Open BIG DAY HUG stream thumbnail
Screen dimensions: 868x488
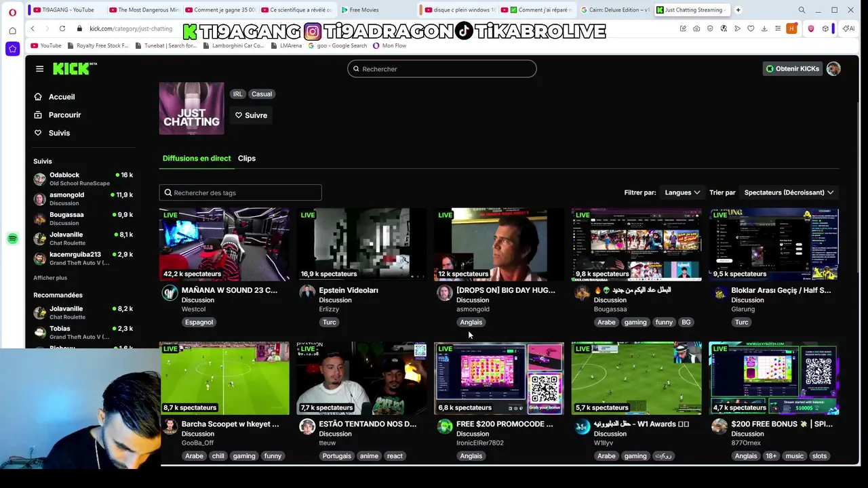point(498,245)
